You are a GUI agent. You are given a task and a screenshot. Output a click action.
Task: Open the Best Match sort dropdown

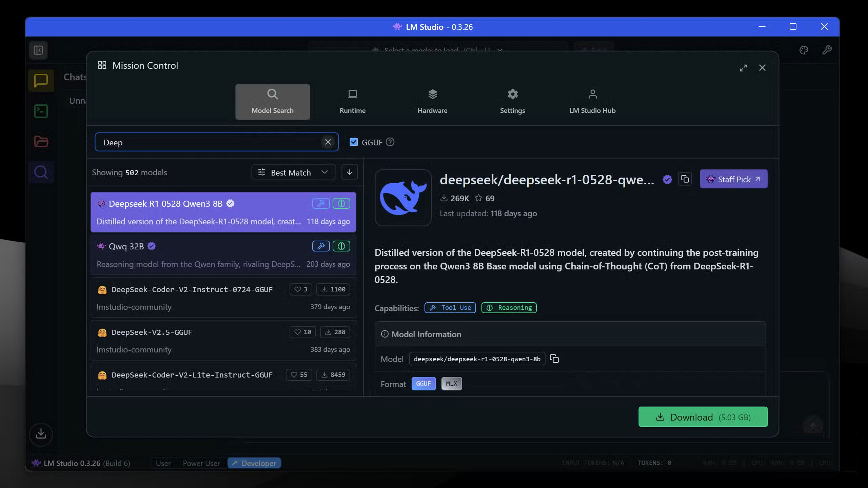(293, 172)
